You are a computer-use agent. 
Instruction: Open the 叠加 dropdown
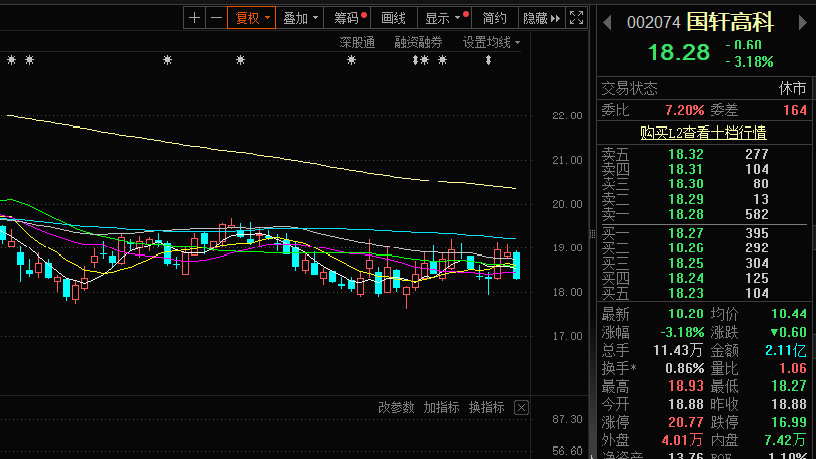[300, 18]
